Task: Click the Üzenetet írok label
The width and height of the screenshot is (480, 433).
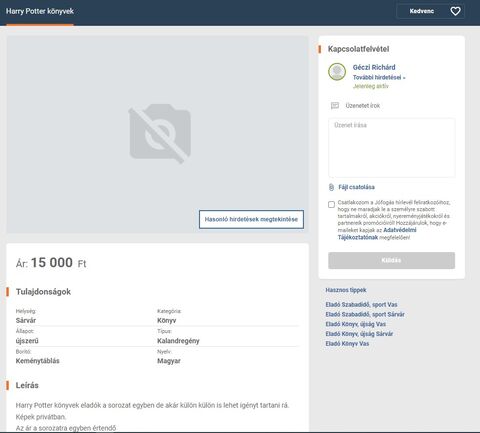Action: [x=363, y=106]
